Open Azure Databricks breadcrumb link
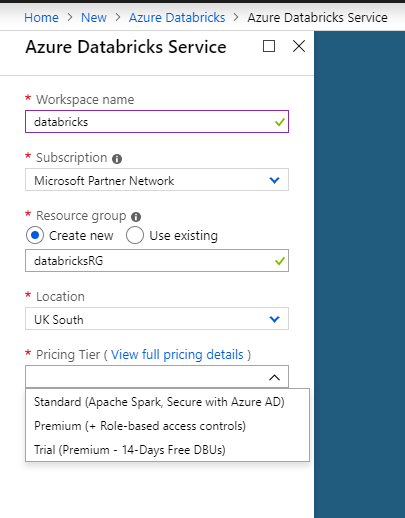 [177, 17]
